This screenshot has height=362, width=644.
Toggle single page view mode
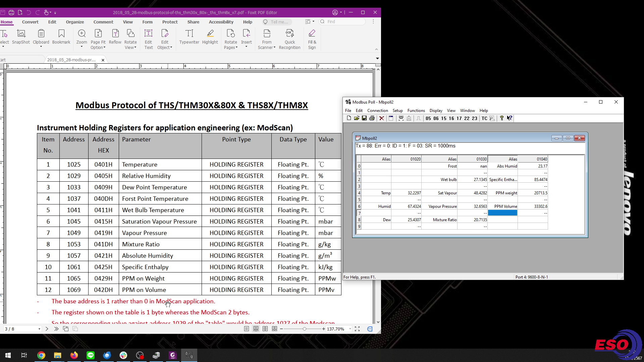coord(247,329)
